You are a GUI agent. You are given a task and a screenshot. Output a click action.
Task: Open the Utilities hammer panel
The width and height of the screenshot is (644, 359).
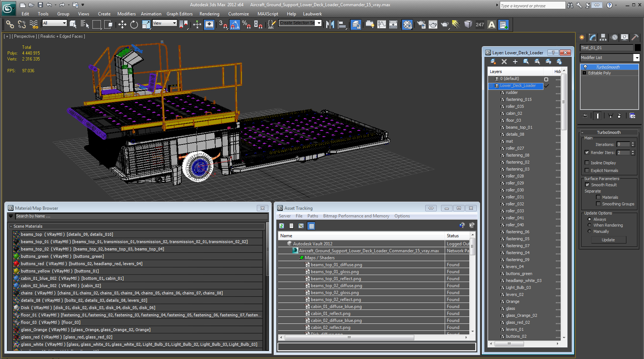635,37
